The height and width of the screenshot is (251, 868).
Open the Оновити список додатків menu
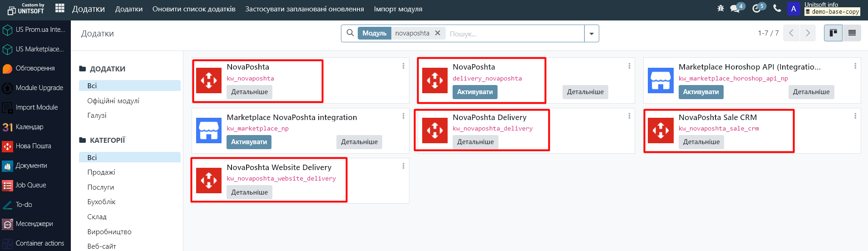pos(194,9)
